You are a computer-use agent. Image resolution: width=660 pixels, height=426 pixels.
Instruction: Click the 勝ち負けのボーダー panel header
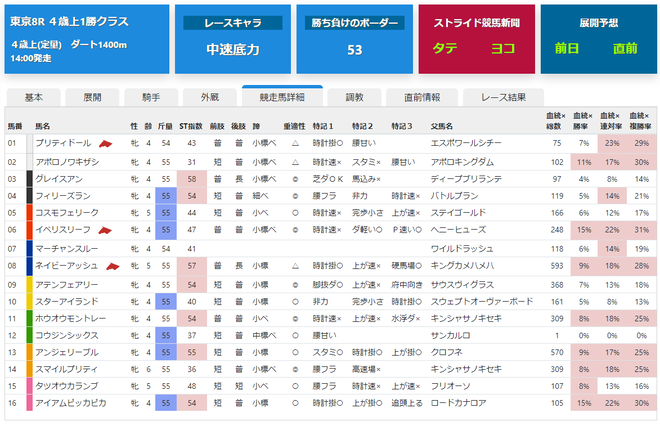point(354,23)
